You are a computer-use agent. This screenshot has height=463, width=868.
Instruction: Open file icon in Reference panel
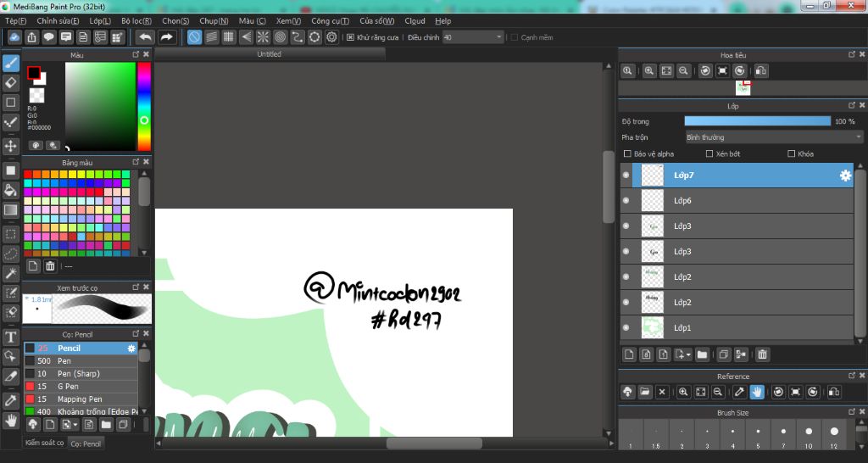tap(645, 392)
